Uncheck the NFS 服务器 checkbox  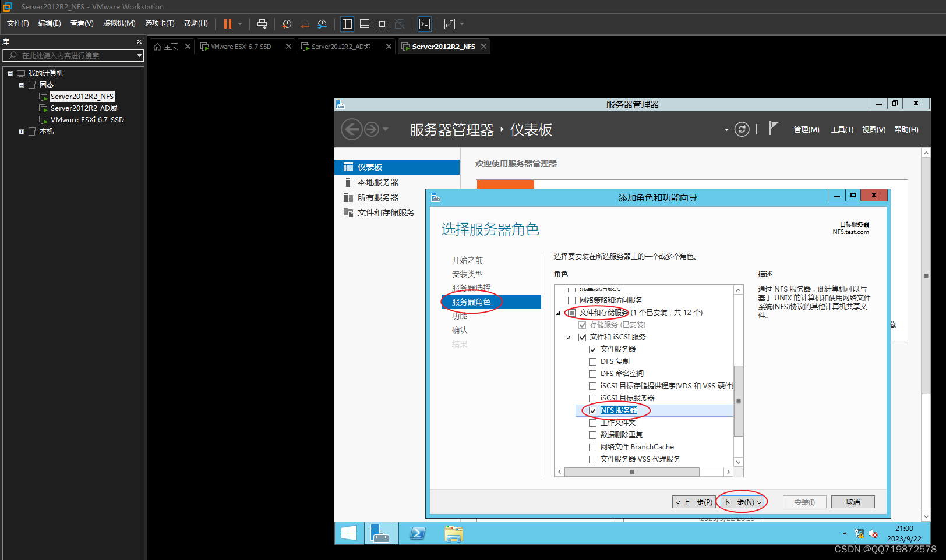pyautogui.click(x=592, y=410)
